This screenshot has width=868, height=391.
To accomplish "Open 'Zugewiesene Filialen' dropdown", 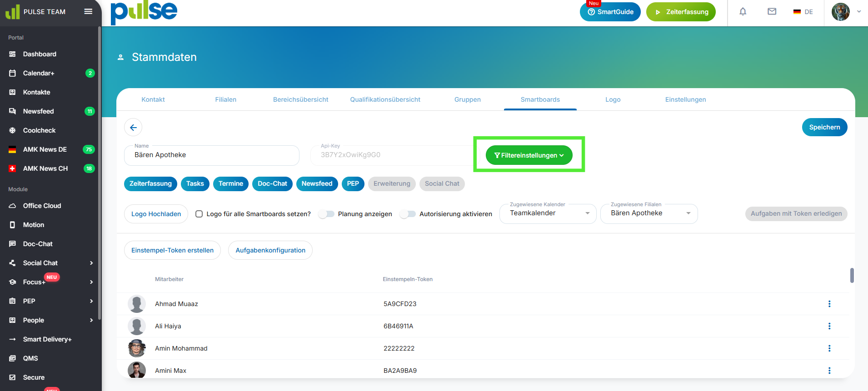I will 649,214.
